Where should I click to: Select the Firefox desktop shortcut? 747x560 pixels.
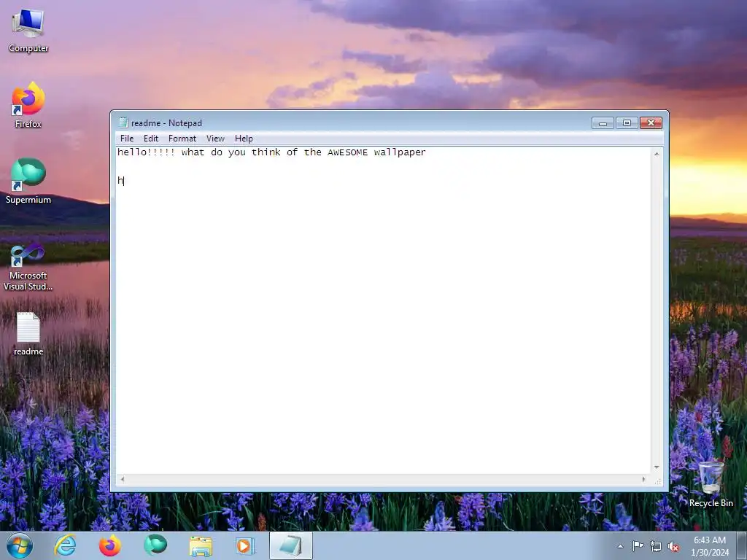tap(28, 105)
